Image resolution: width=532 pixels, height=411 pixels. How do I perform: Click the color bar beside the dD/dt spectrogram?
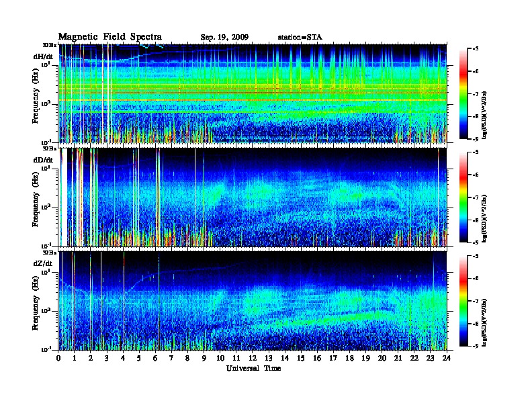463,197
